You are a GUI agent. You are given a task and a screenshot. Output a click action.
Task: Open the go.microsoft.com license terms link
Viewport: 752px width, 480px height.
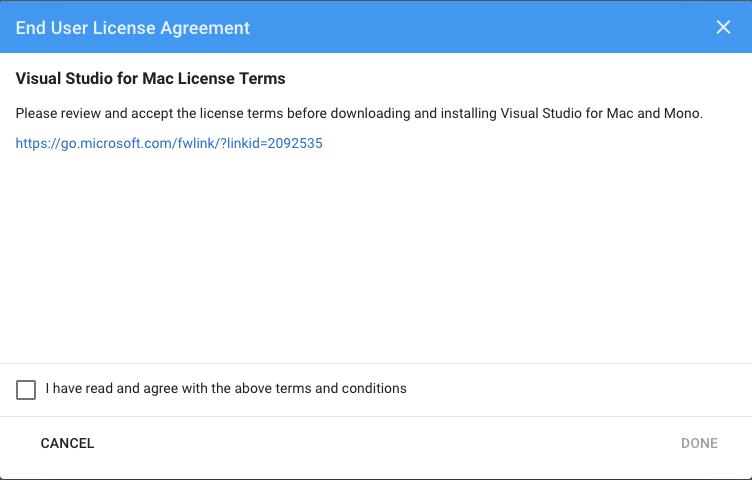[169, 143]
